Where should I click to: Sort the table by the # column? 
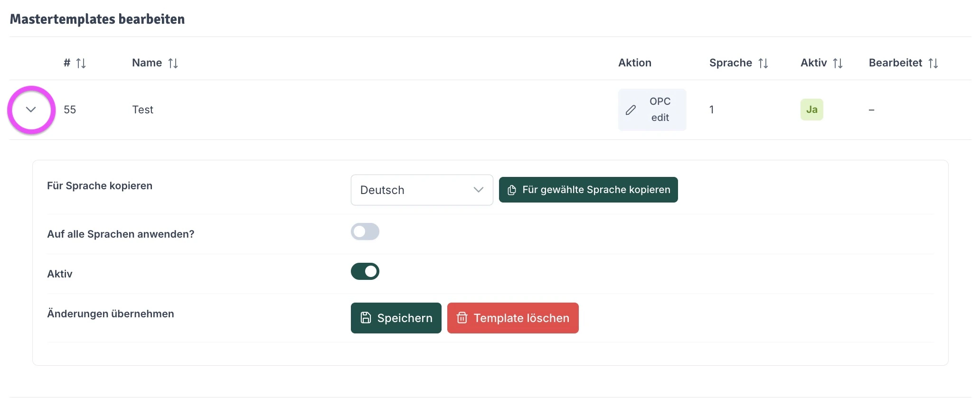click(81, 63)
